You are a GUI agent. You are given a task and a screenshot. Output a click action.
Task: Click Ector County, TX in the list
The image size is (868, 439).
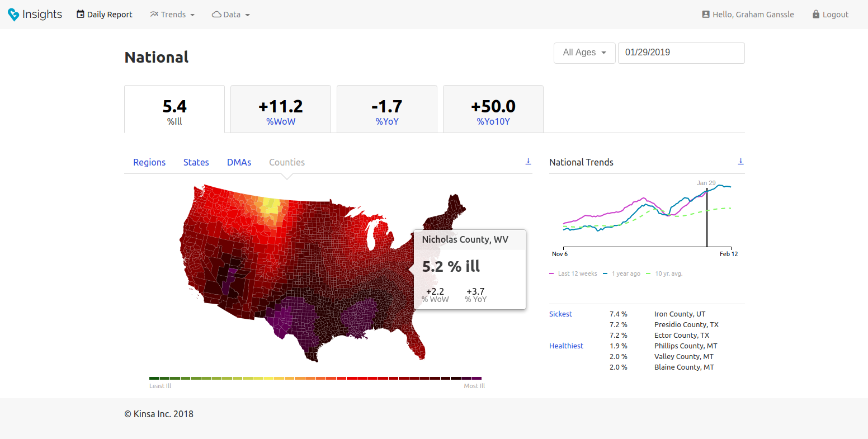tap(682, 336)
